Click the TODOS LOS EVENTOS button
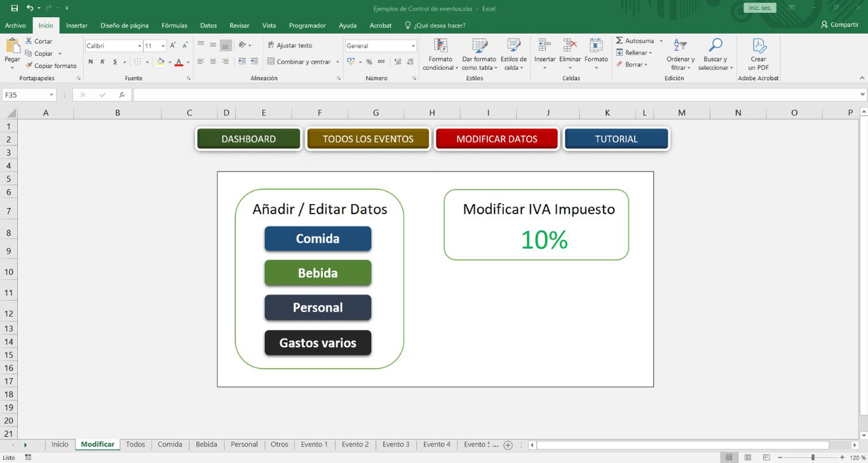This screenshot has width=868, height=463. coord(368,139)
